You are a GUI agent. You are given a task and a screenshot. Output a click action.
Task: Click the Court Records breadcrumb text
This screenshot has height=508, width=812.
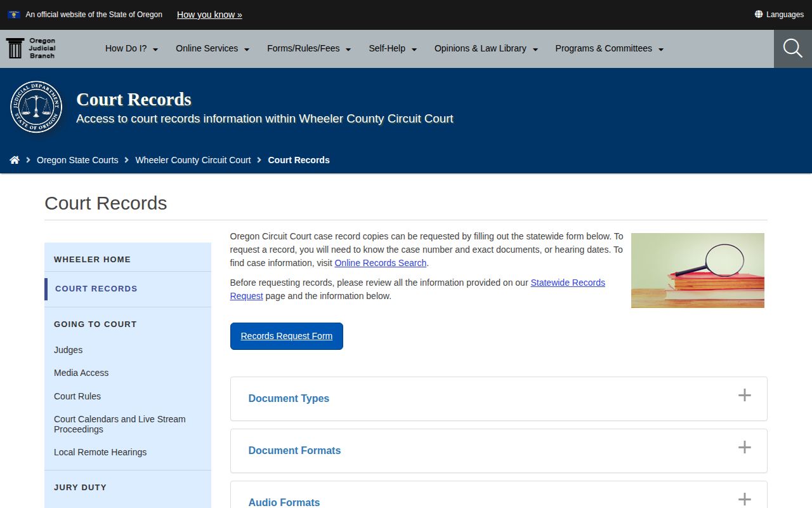(x=299, y=160)
